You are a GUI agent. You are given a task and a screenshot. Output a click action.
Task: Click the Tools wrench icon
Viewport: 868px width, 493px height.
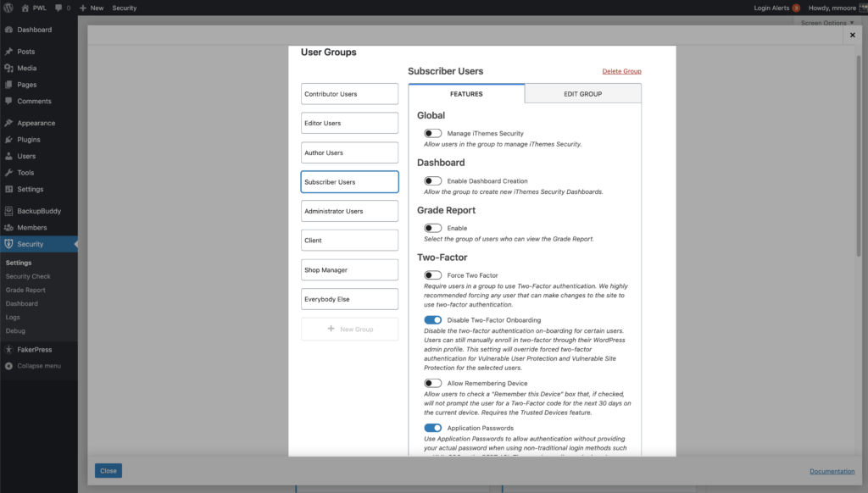point(8,173)
